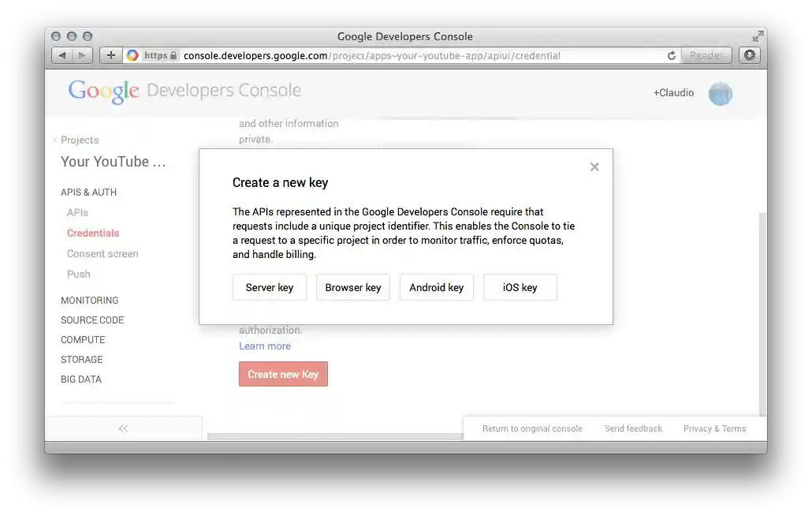Image resolution: width=812 pixels, height=516 pixels.
Task: Click Send feedback in the footer
Action: point(633,428)
